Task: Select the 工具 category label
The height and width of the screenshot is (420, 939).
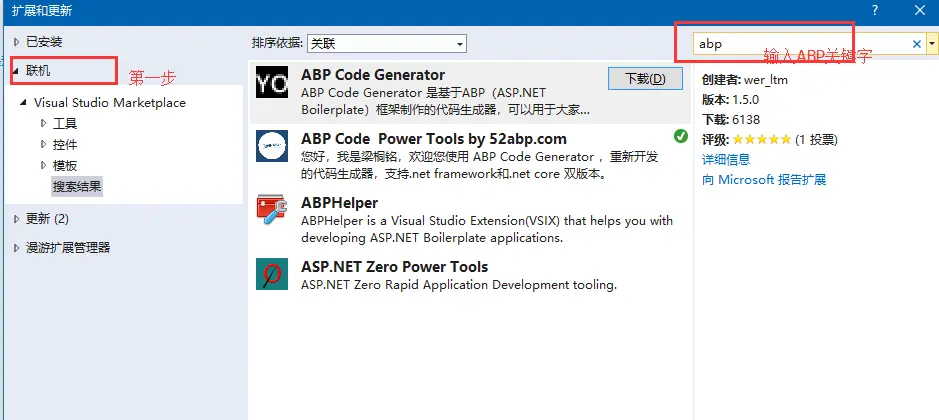Action: (x=65, y=124)
